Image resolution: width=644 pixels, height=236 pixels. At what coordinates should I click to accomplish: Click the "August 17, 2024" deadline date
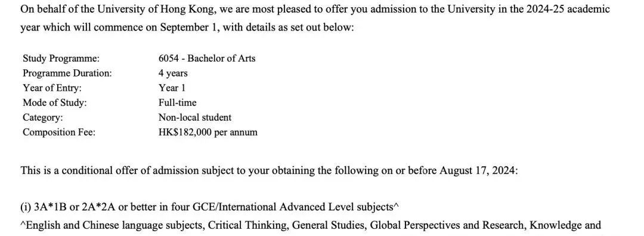click(x=477, y=170)
